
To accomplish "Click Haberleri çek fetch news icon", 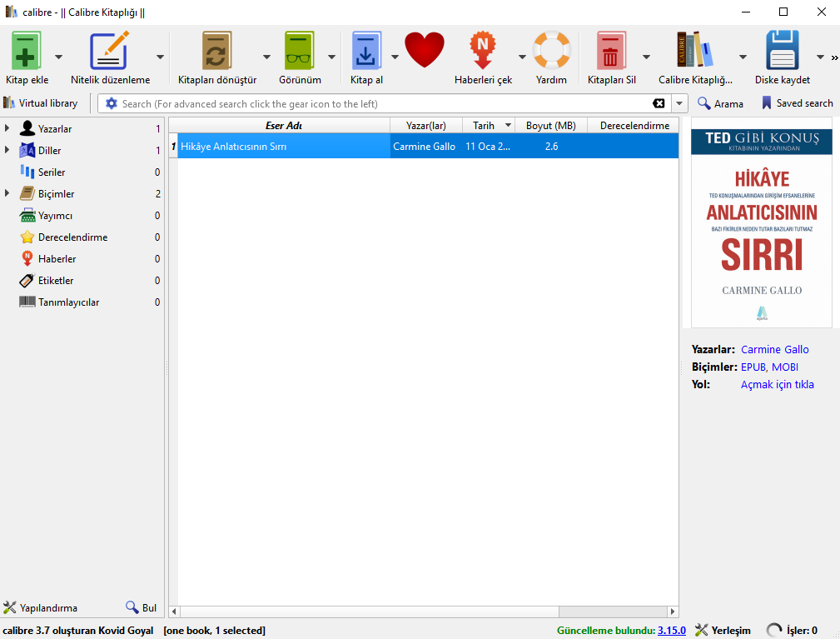I will pos(483,51).
